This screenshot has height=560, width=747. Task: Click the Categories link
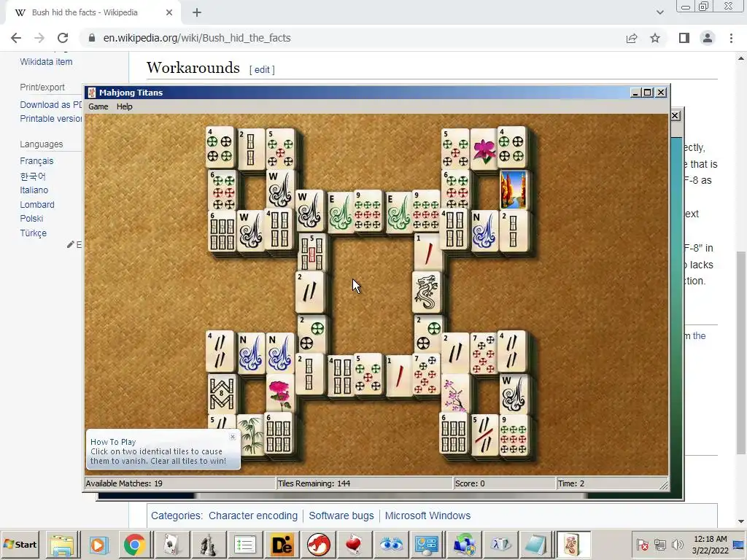[x=177, y=516]
